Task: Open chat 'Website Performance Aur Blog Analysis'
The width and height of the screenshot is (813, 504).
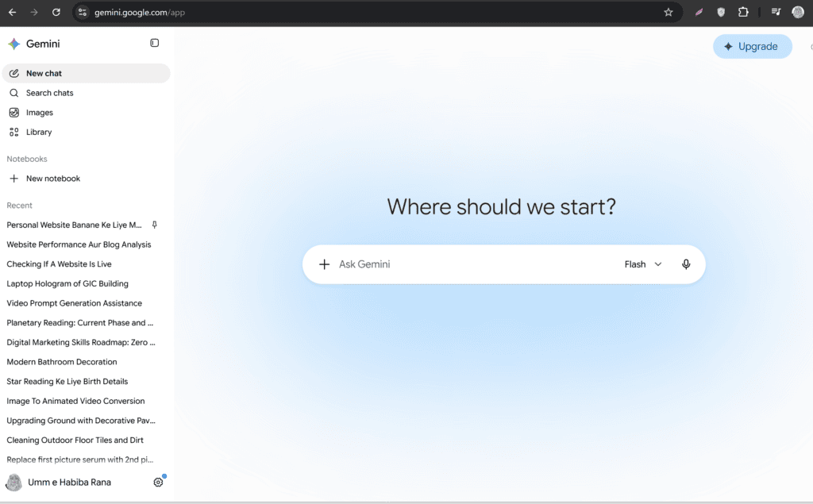Action: tap(79, 244)
